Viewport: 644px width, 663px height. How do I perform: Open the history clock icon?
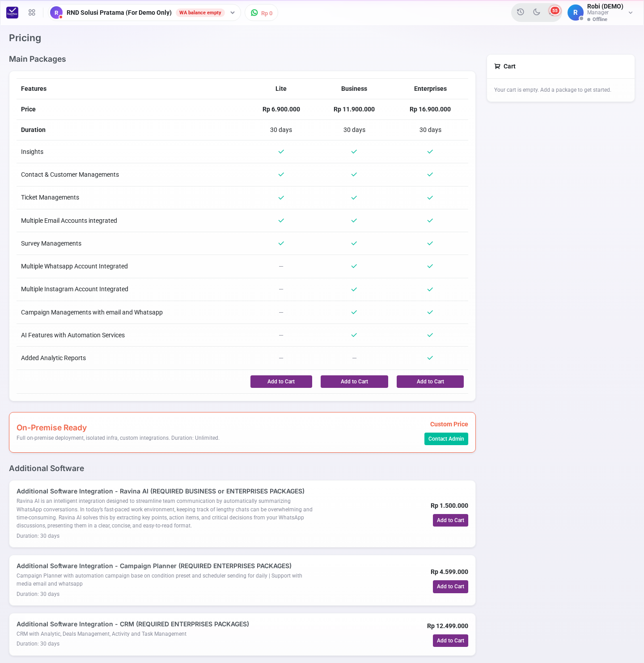tap(521, 12)
